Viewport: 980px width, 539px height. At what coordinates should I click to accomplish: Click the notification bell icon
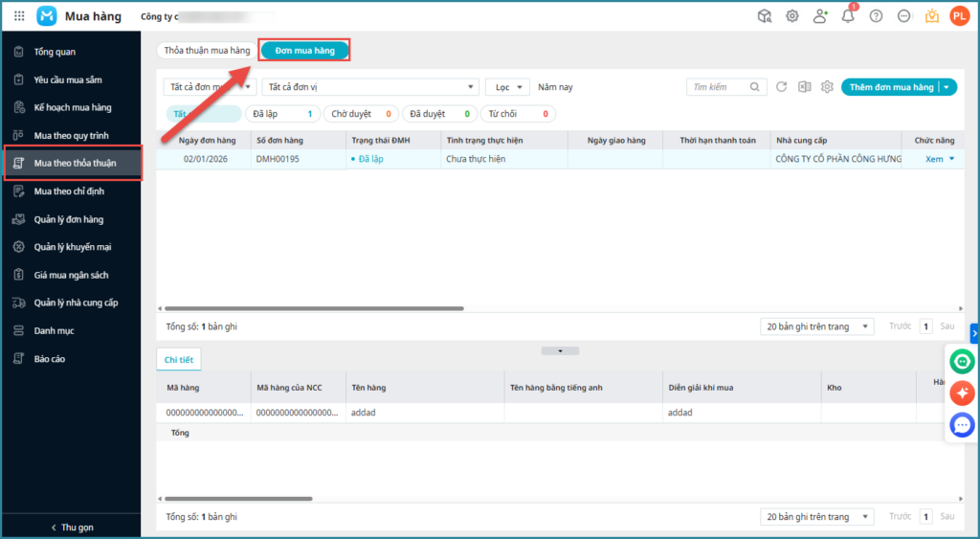pos(848,16)
